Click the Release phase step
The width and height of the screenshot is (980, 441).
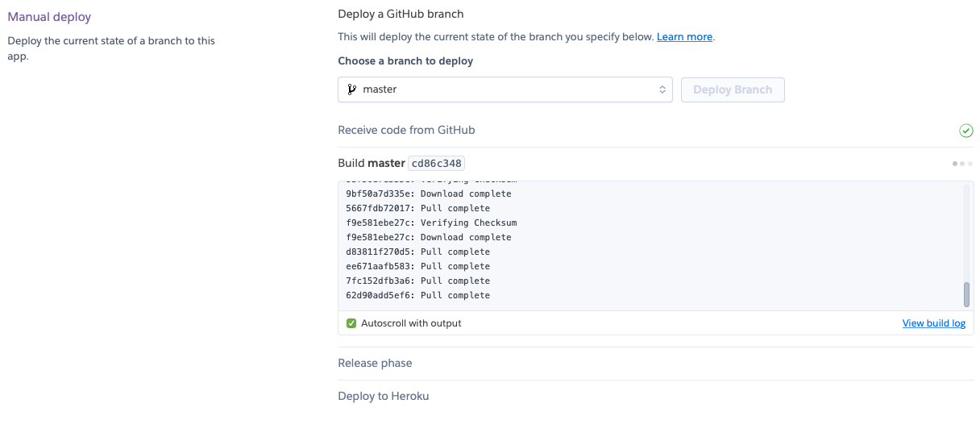tap(375, 364)
